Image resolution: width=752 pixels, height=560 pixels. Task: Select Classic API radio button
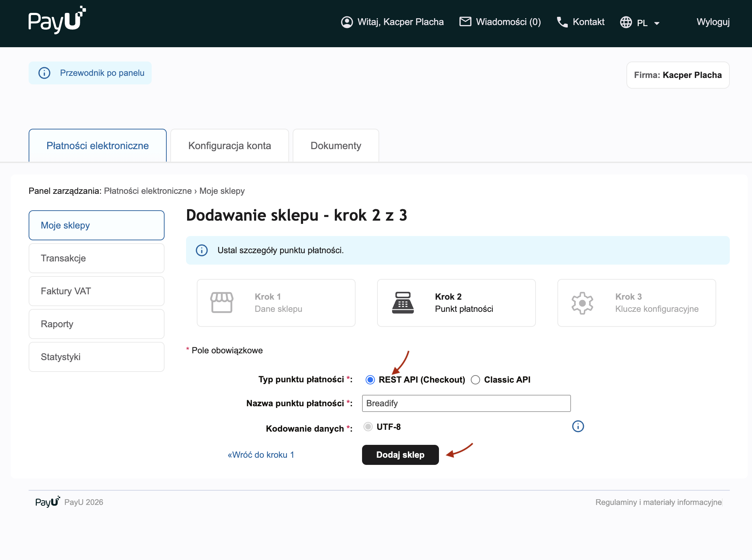(x=475, y=380)
